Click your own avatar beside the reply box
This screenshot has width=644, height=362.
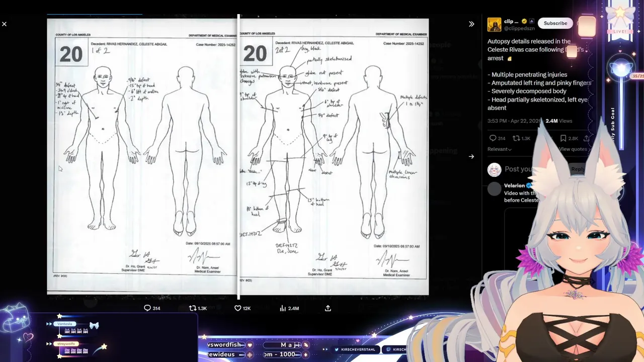[495, 169]
